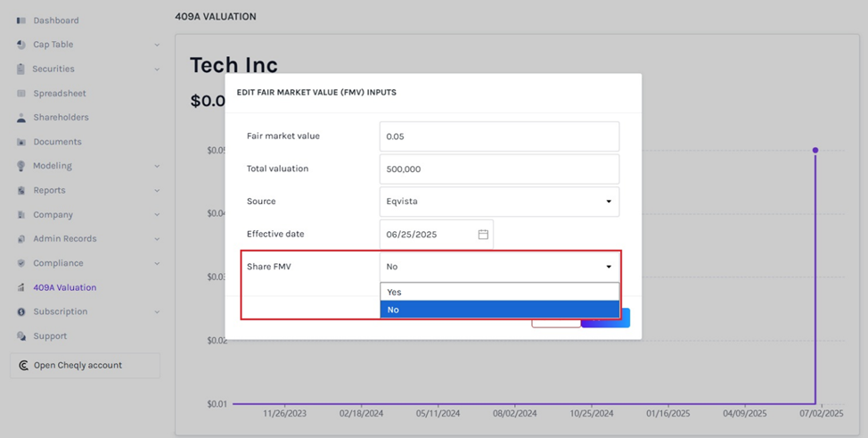Image resolution: width=868 pixels, height=438 pixels.
Task: Click the 409A Valuation chart icon
Action: click(21, 288)
